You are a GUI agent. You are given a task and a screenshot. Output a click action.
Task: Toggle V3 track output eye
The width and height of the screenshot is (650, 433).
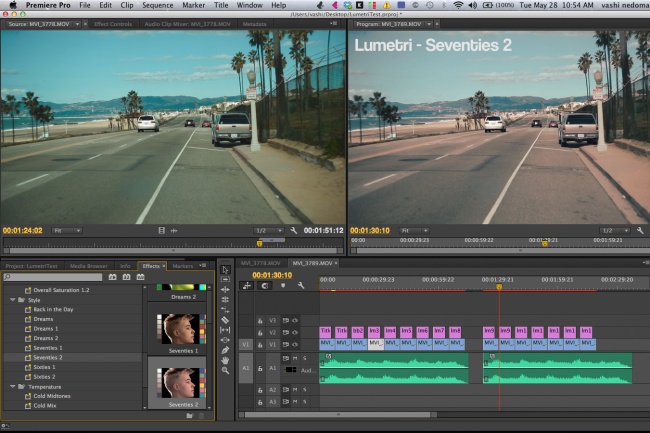(295, 320)
